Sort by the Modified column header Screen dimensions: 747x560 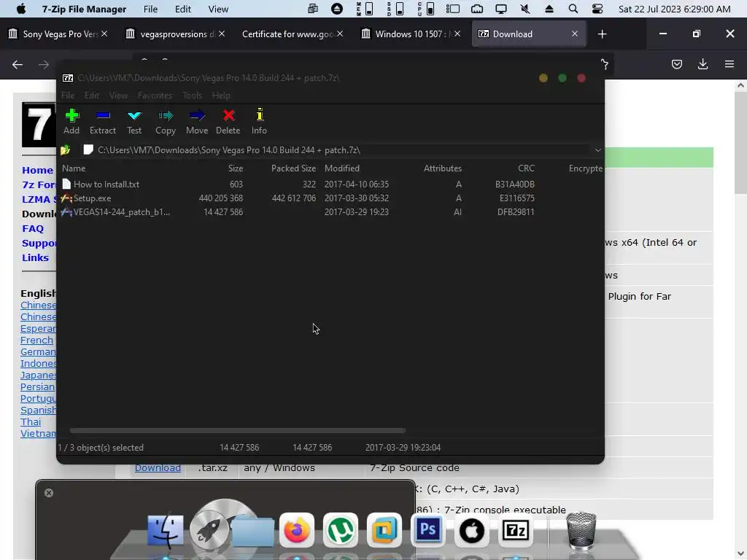[x=342, y=168]
